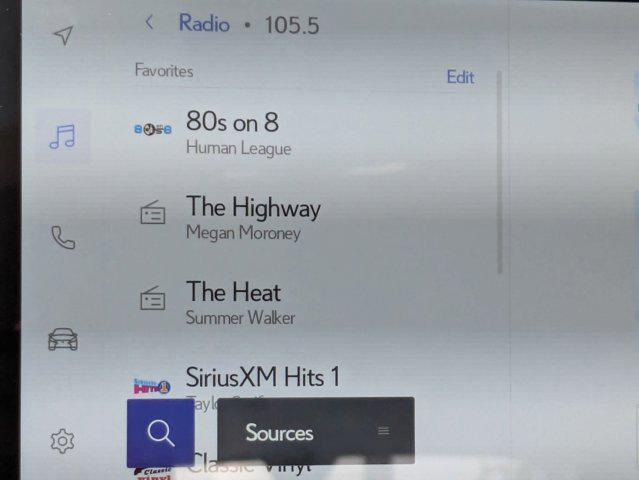Tap the Human League artist text
The height and width of the screenshot is (480, 639).
click(238, 148)
